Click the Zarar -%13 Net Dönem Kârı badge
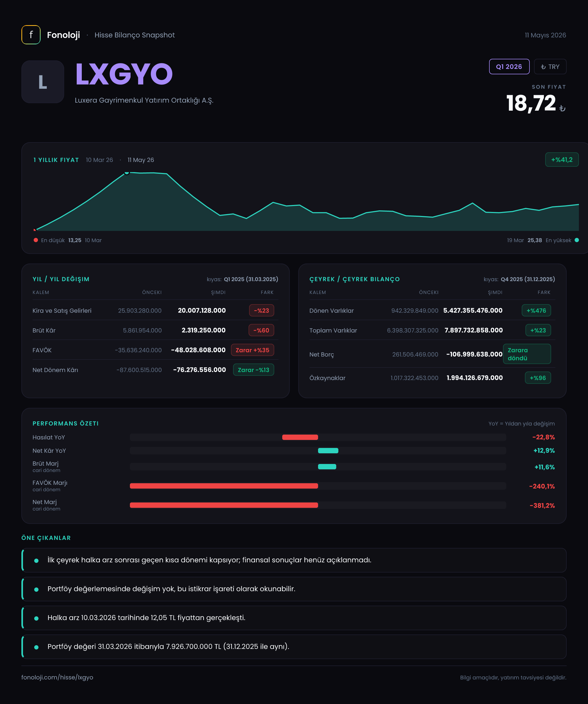Screen dimensions: 588x704 253,370
